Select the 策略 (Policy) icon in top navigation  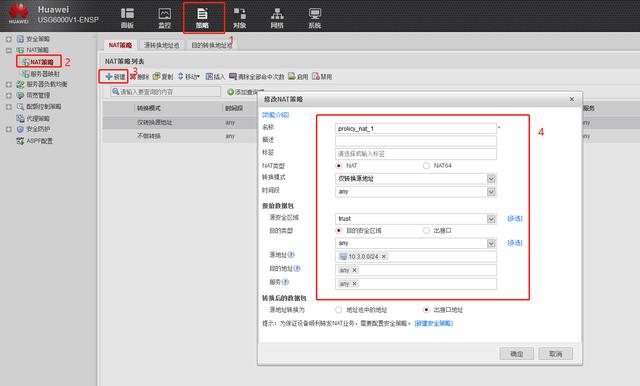(202, 18)
